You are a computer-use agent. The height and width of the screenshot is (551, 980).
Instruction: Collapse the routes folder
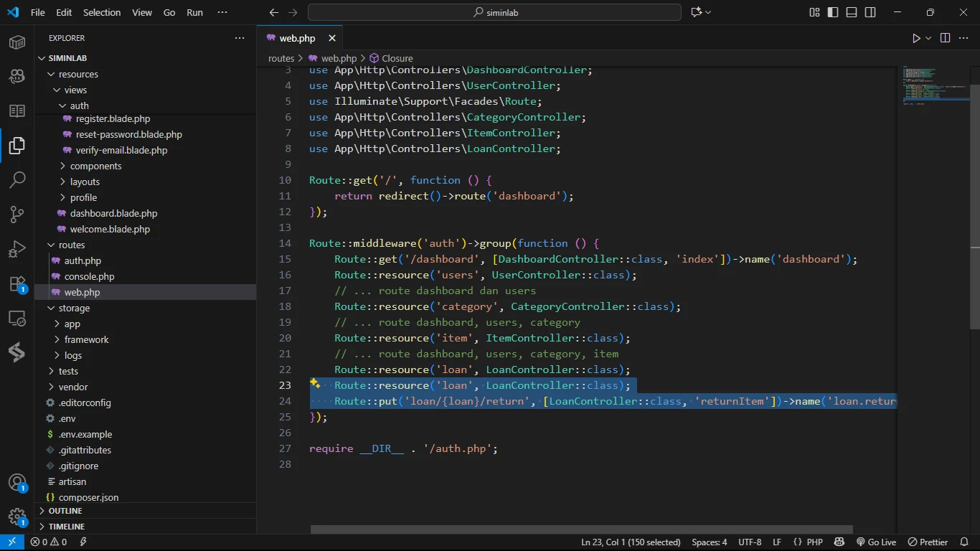(x=72, y=245)
